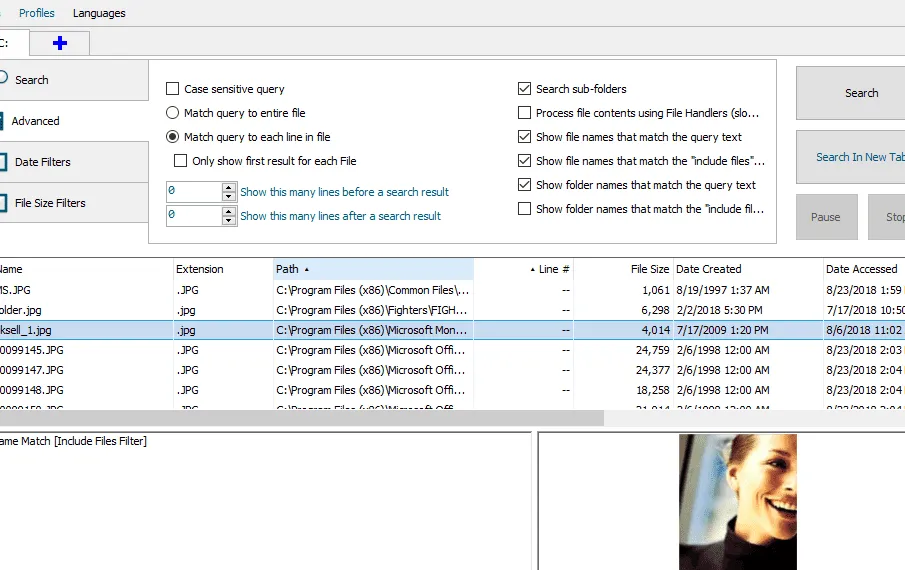
Task: Click the sort arrow on the Path column
Action: [x=307, y=270]
